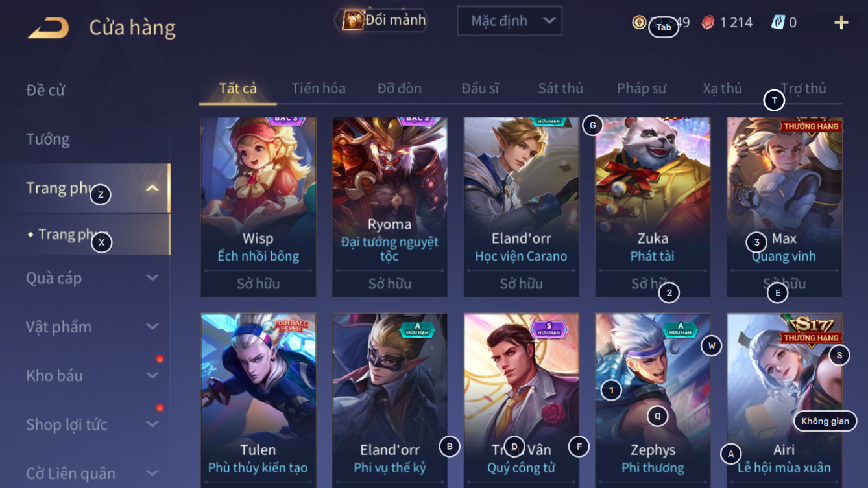
Task: Select the Wisp Ếch nhồi bông skin
Action: pos(258,207)
